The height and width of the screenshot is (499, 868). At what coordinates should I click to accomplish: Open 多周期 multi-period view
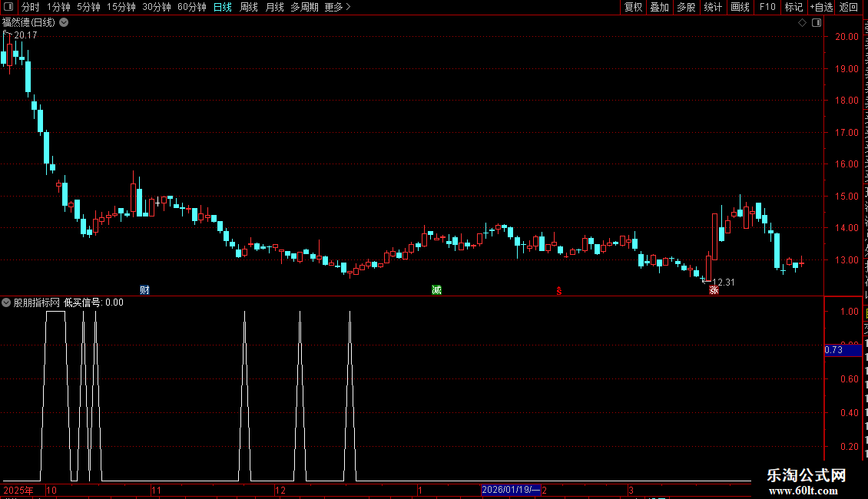tap(304, 7)
